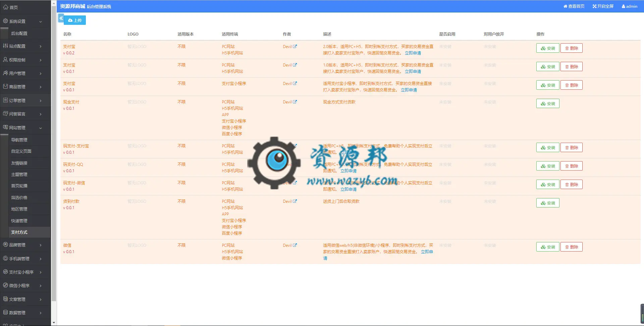
Task: Collapse the 网站管理 sidebar section
Action: click(25, 128)
